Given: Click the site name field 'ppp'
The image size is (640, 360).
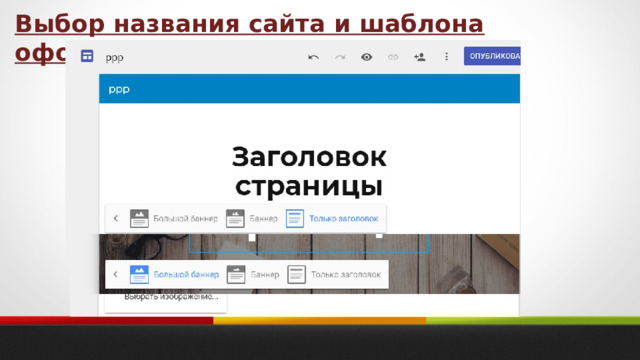Looking at the screenshot, I should 115,58.
